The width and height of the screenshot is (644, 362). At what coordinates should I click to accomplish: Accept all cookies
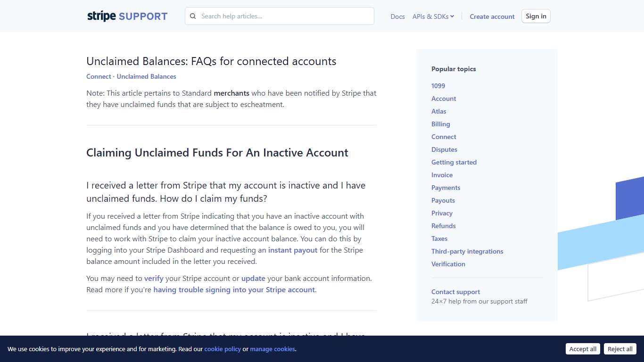coord(583,349)
